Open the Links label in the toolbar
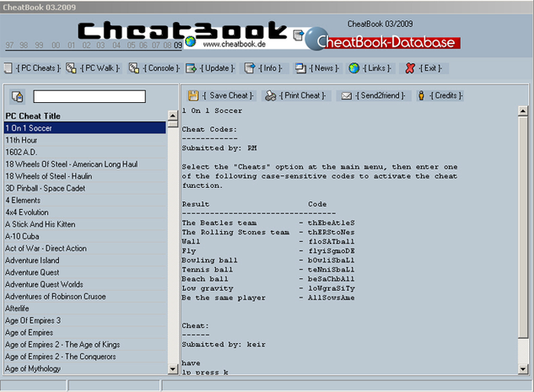The width and height of the screenshot is (534, 392). click(x=377, y=68)
